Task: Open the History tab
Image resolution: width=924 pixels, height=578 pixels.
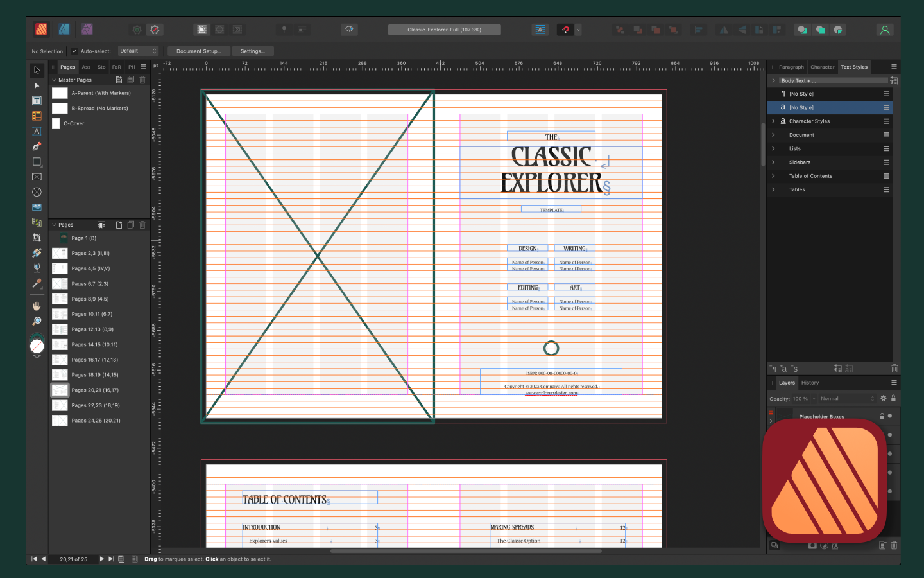Action: (x=810, y=383)
